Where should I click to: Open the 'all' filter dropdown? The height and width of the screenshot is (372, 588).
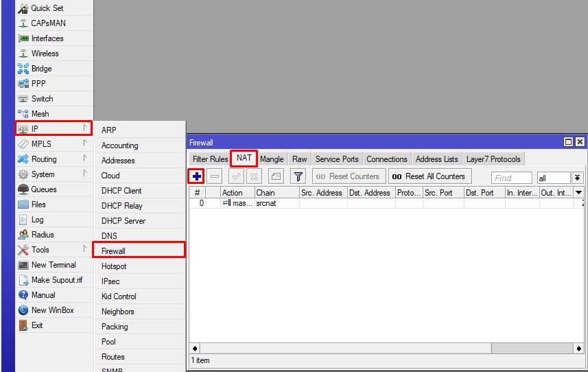click(578, 178)
